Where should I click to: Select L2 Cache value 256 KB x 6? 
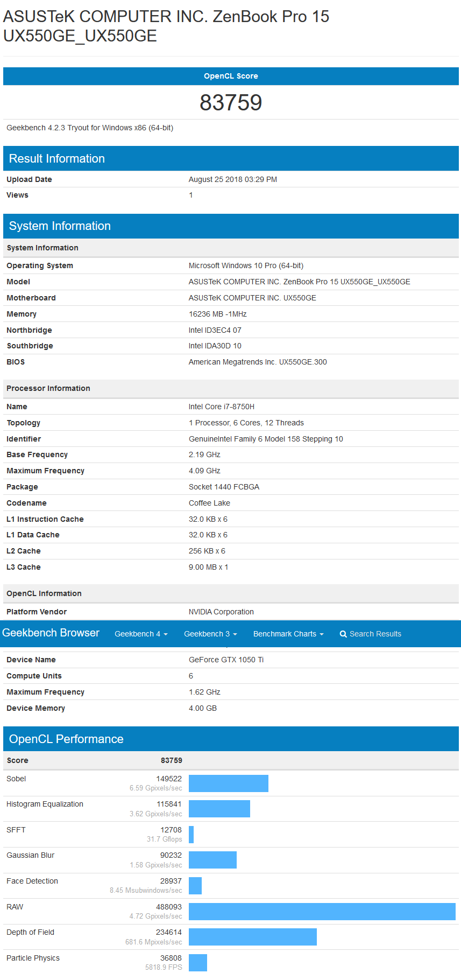tap(207, 551)
